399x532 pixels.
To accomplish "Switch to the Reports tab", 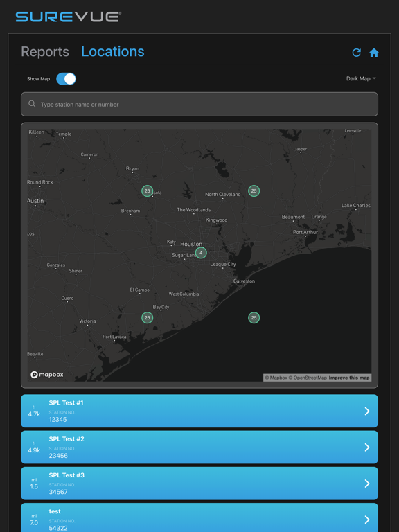I will pos(45,52).
